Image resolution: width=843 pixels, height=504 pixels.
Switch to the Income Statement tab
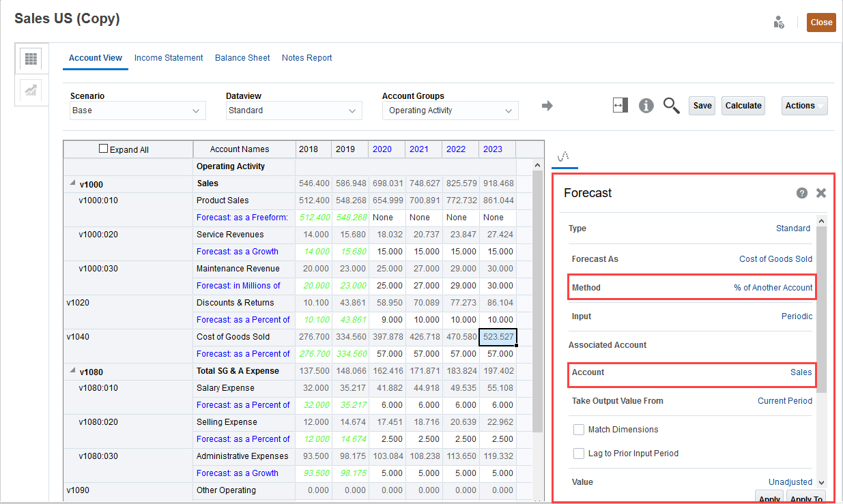click(169, 58)
